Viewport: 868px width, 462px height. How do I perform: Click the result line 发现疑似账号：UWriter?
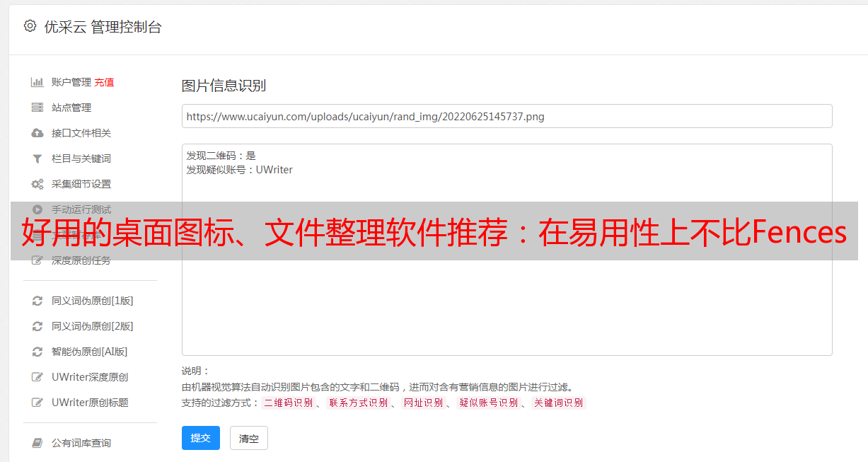tap(240, 170)
